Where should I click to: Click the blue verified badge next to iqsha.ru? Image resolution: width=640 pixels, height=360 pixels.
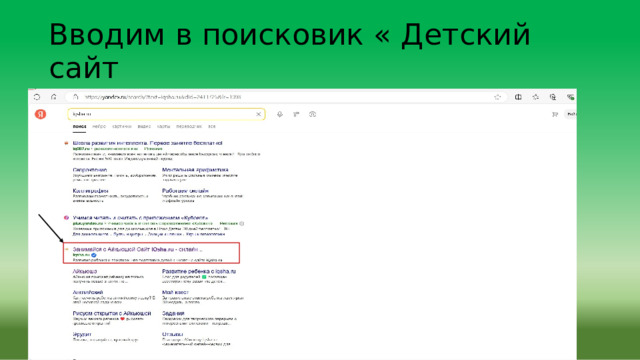(x=94, y=255)
